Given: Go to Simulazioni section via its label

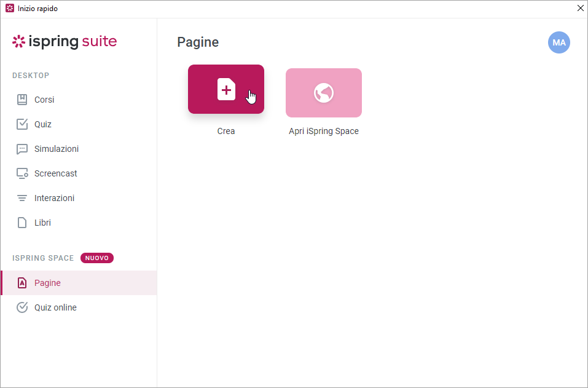Looking at the screenshot, I should coord(57,149).
